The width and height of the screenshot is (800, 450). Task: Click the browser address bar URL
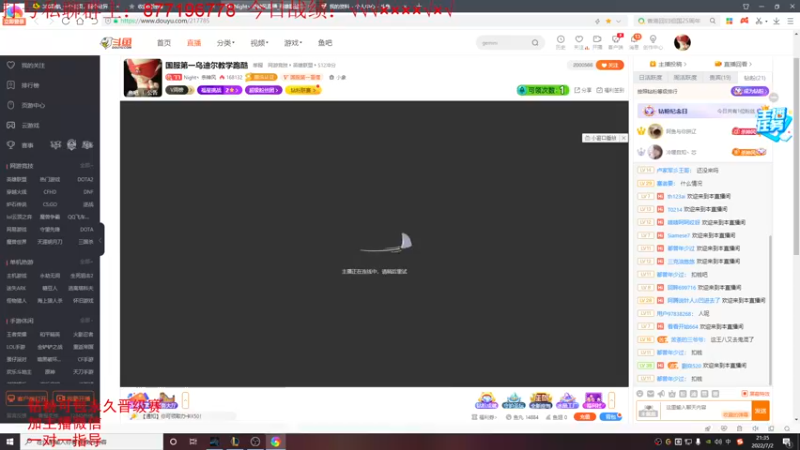(165, 21)
